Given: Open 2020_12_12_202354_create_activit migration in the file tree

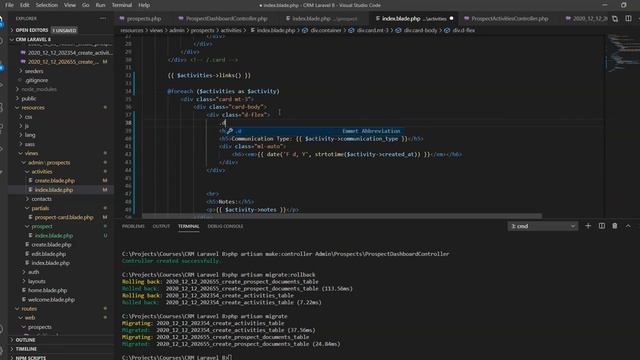Looking at the screenshot, I should click(x=69, y=53).
